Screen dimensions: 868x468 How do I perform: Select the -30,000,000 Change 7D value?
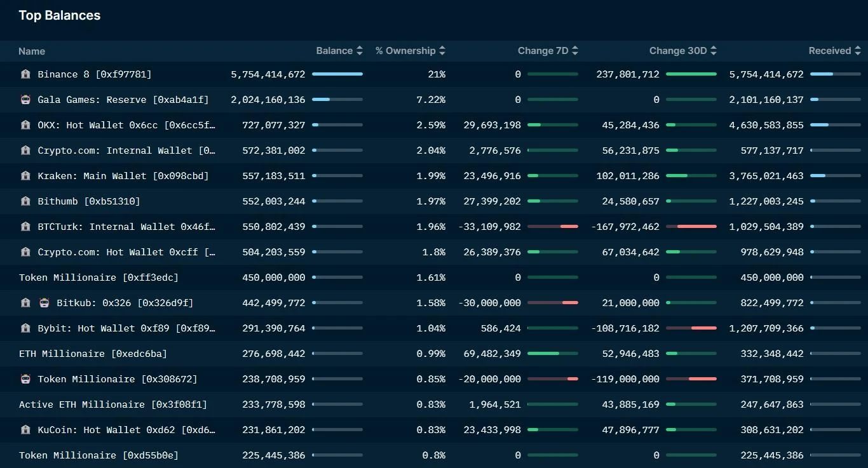click(490, 303)
